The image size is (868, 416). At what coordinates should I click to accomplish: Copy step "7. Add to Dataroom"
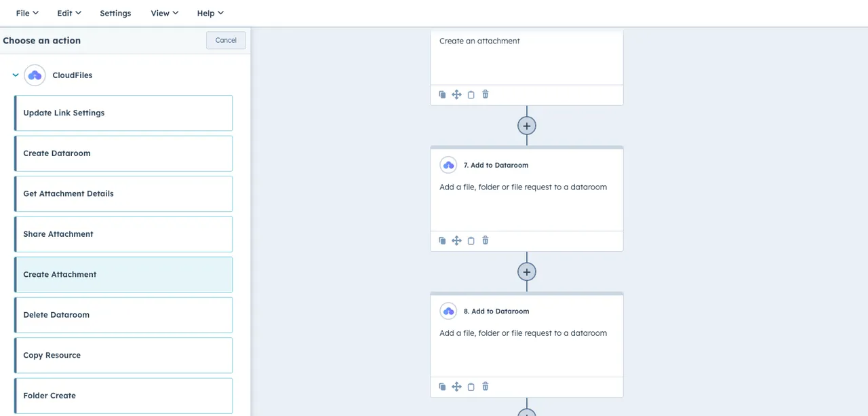[x=442, y=240]
